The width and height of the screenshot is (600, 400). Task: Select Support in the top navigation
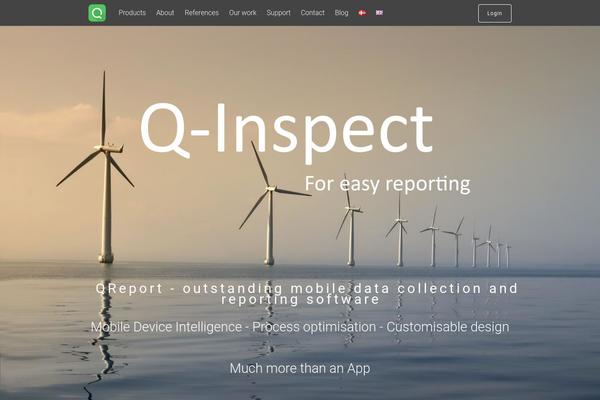click(x=279, y=13)
